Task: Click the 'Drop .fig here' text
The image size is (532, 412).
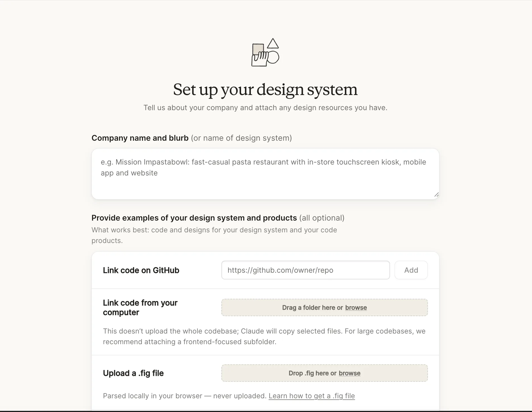Action: point(312,373)
